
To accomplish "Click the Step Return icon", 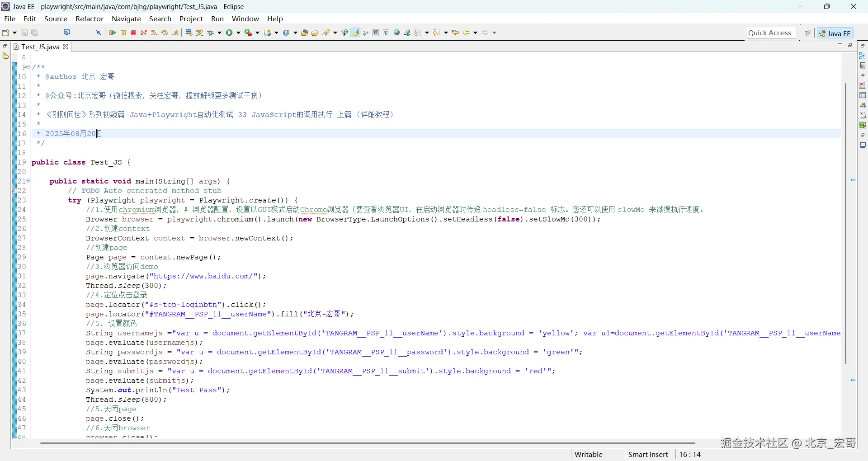I will click(175, 33).
